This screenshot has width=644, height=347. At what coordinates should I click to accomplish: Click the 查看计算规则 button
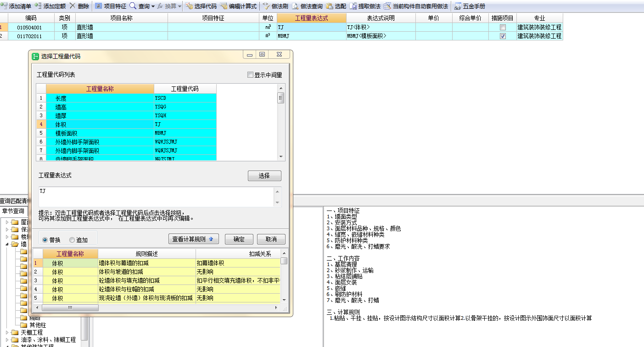click(193, 239)
